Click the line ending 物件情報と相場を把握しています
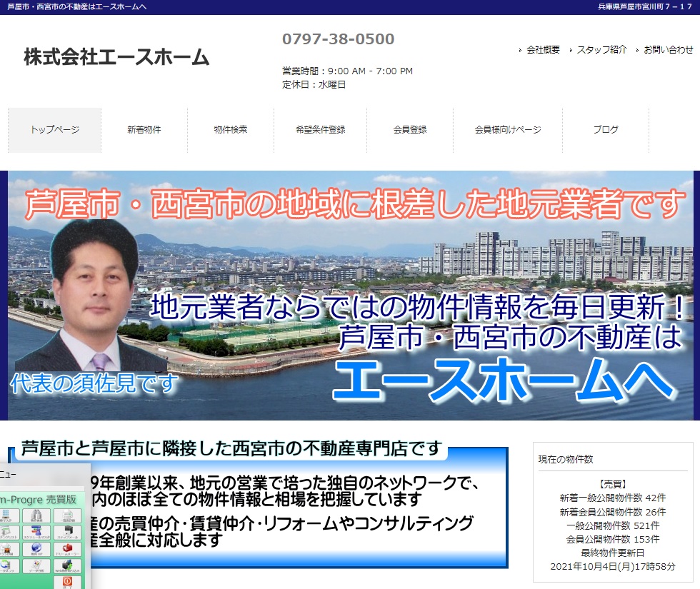The image size is (700, 589). (x=256, y=499)
